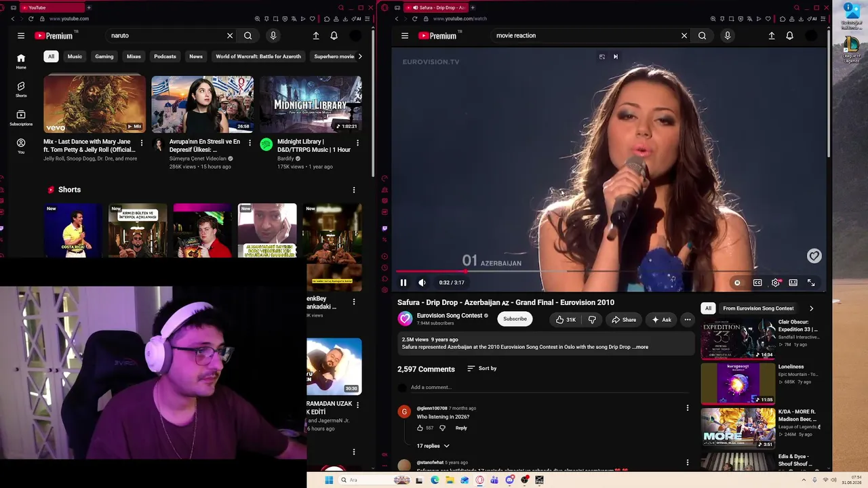Select the All chip in related videos
The height and width of the screenshot is (488, 868).
(708, 308)
